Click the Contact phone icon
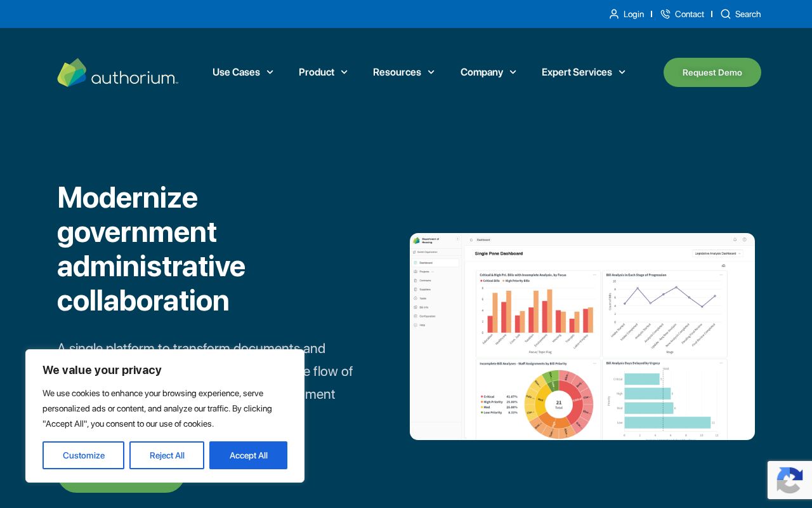The image size is (812, 508). click(x=665, y=14)
